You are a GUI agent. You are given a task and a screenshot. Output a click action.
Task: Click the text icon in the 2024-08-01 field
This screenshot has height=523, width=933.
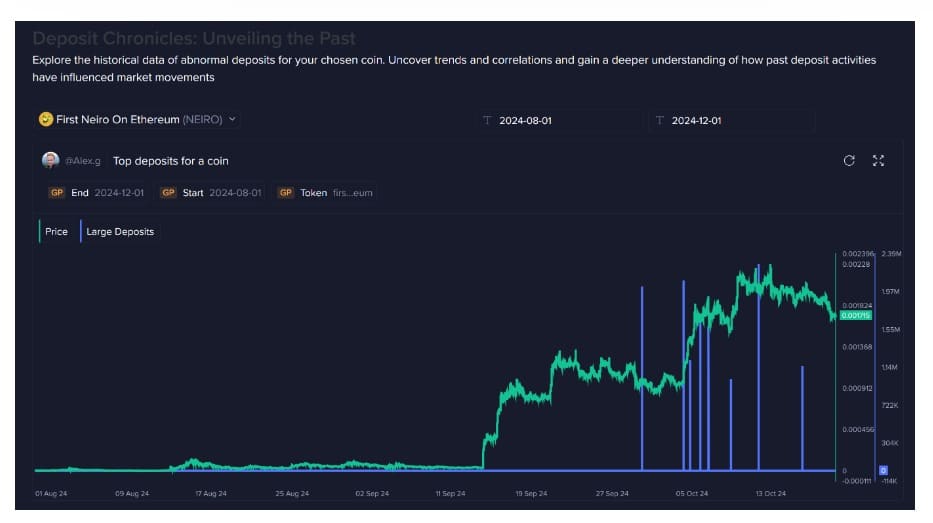tap(487, 121)
